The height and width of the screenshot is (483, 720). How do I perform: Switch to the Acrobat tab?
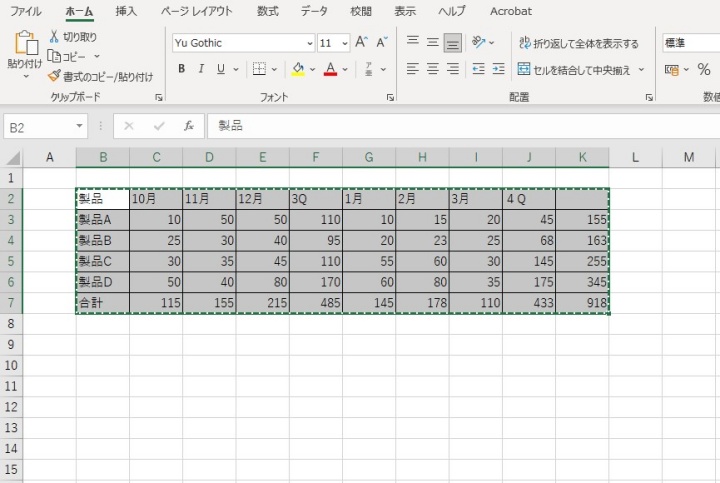(x=511, y=11)
